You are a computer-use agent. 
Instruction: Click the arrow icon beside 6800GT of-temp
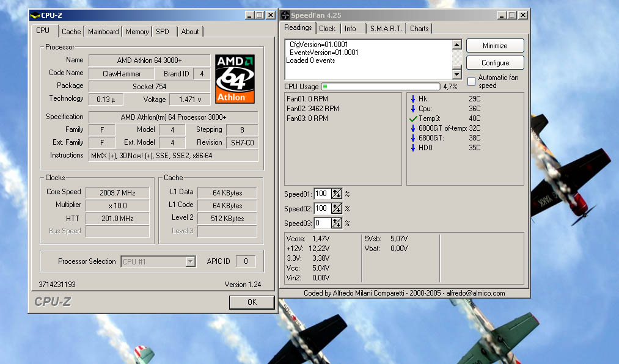point(413,128)
